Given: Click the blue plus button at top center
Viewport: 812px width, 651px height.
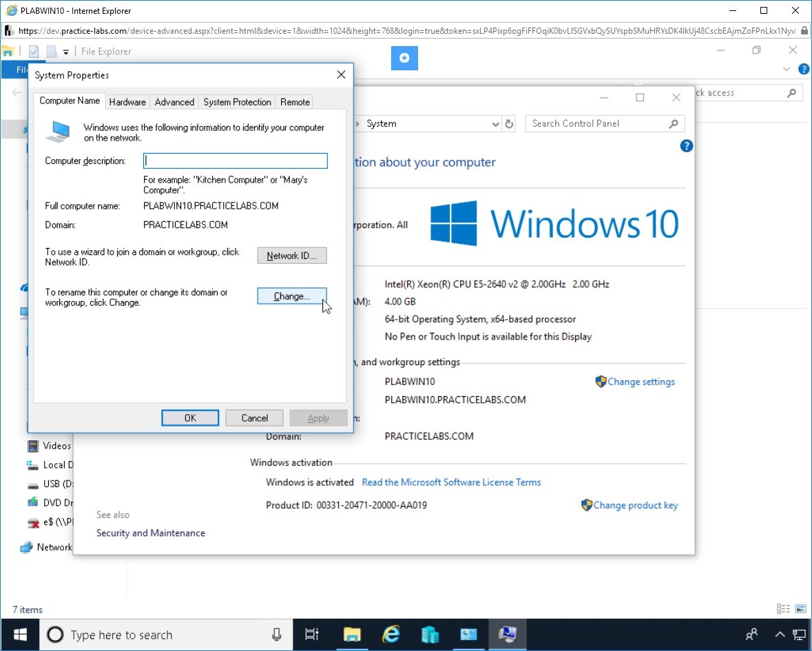Looking at the screenshot, I should [x=404, y=58].
